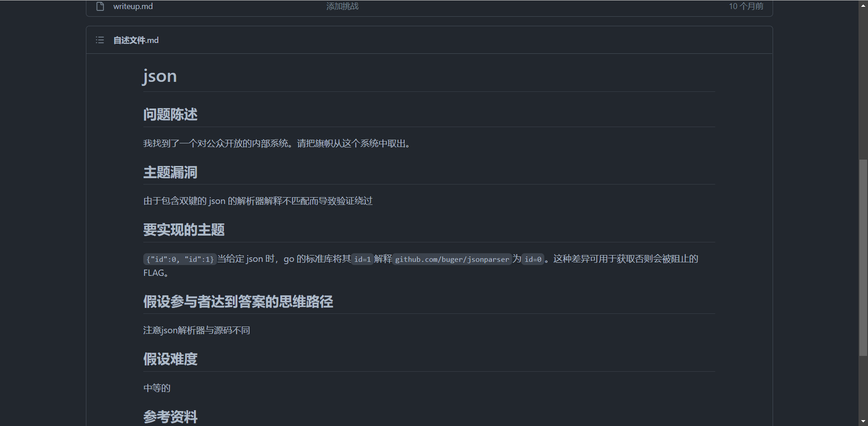Viewport: 868px width, 426px height.
Task: Click the file icon beside writeup.md
Action: pos(100,6)
